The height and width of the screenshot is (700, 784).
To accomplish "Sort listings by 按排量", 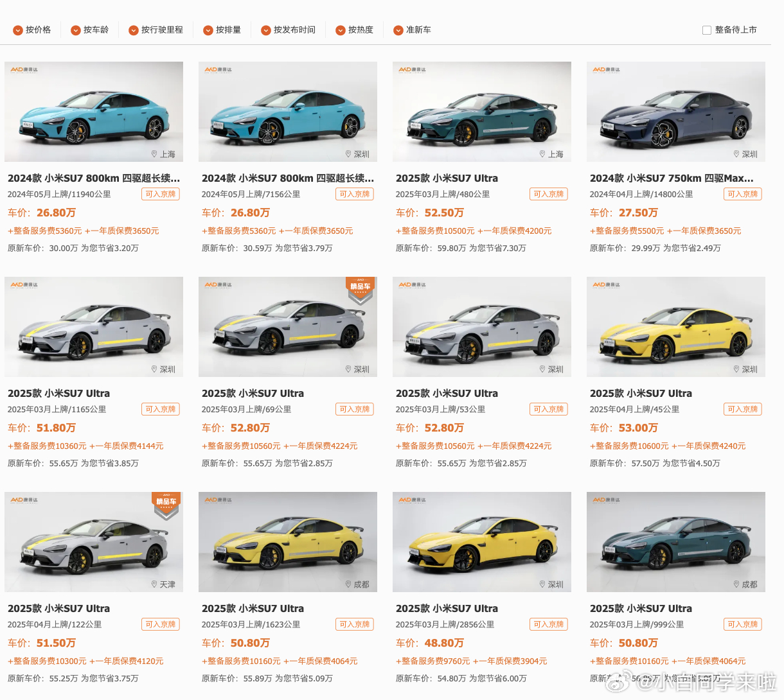I will (222, 30).
